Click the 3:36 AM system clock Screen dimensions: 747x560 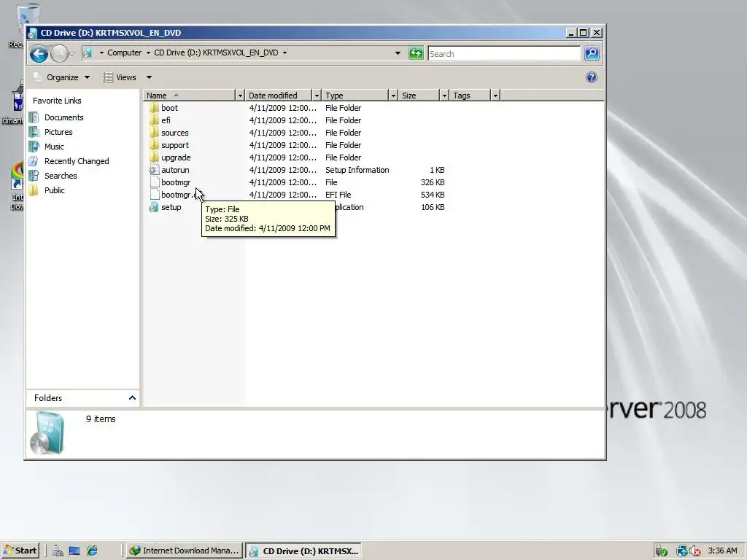coord(722,551)
